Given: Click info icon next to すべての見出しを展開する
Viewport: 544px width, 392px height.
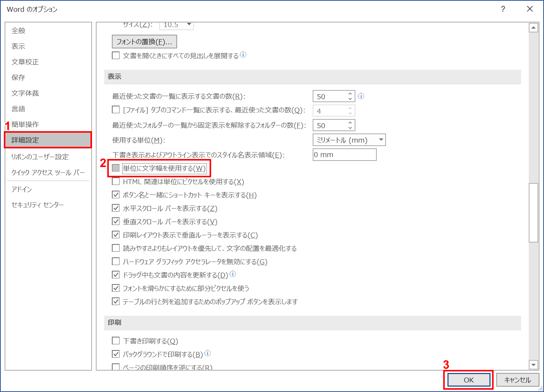Looking at the screenshot, I should pos(243,55).
